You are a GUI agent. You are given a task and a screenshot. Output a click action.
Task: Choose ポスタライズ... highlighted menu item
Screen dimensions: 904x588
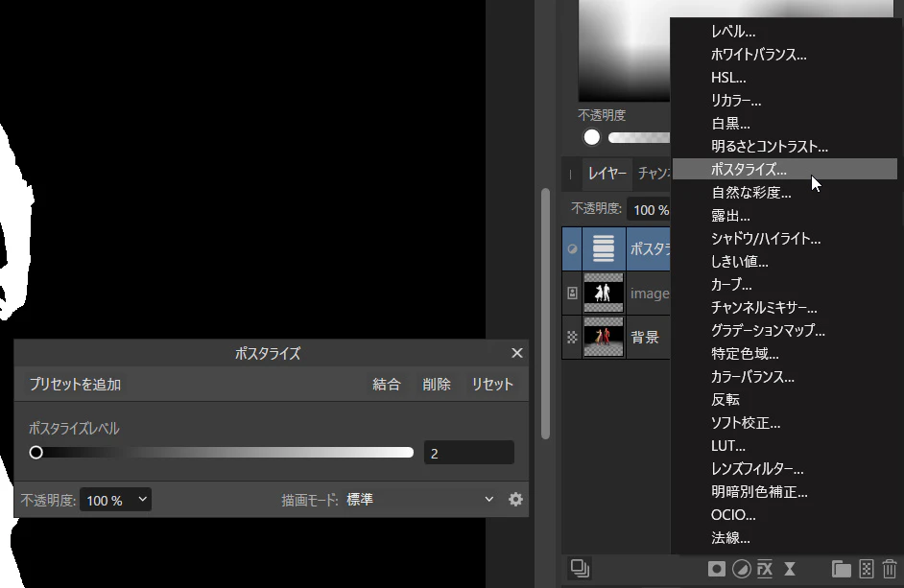click(785, 169)
